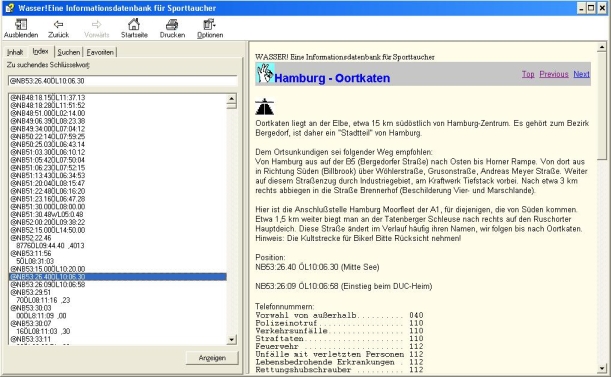Select index entry @NB52:22.46

coord(30,238)
